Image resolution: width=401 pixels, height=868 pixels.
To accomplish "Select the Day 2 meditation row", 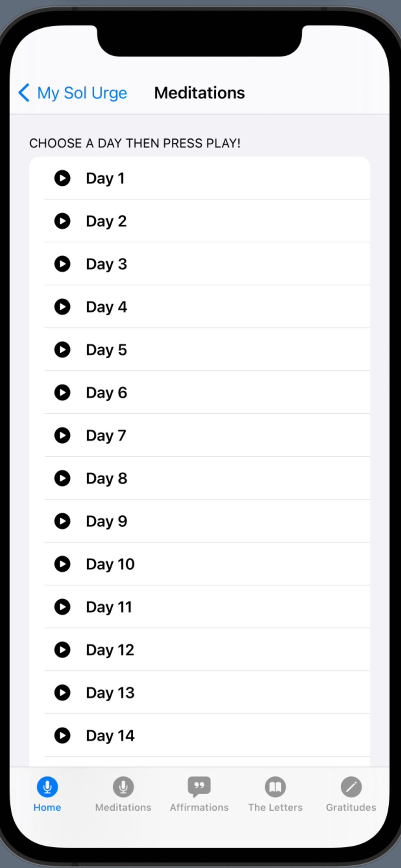I will point(200,221).
